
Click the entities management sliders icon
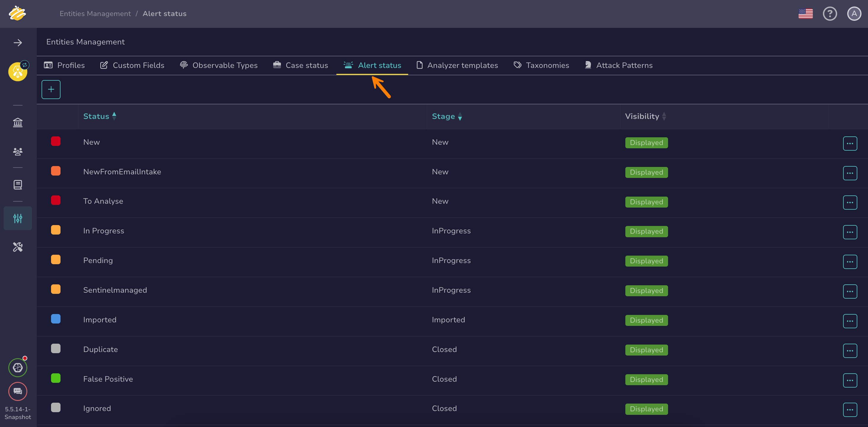click(18, 218)
